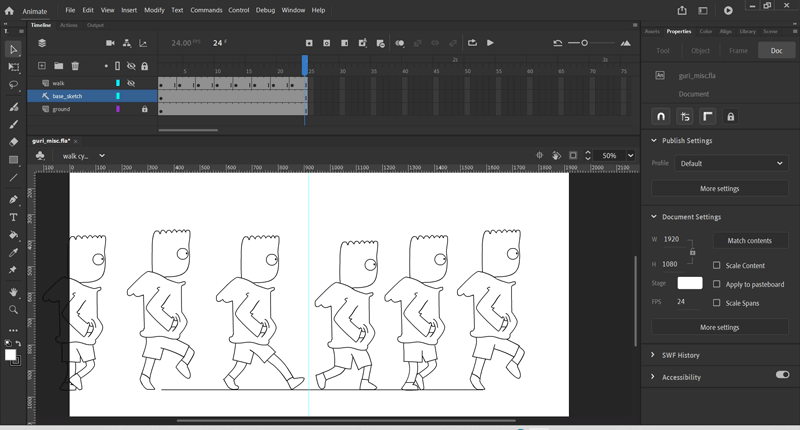This screenshot has height=430, width=800.
Task: Enable the Scale Spans checkbox
Action: (717, 303)
